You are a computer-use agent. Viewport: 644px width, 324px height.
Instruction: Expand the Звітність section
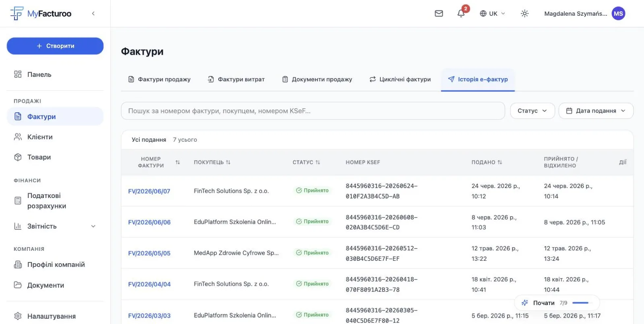[55, 226]
